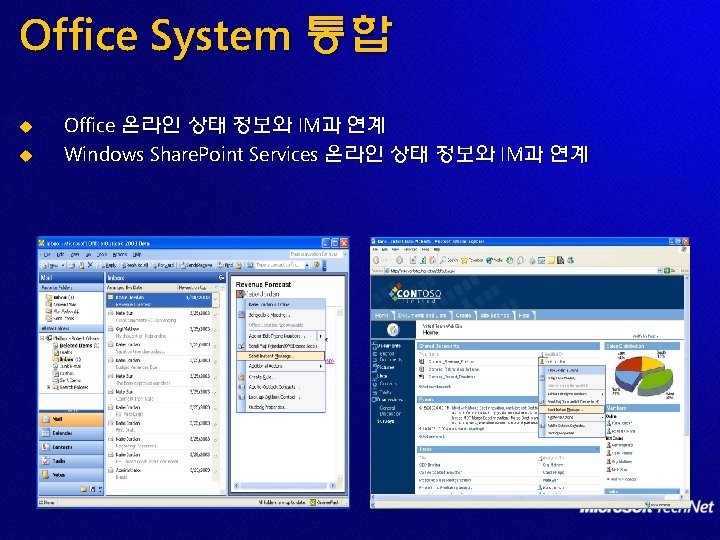Image resolution: width=720 pixels, height=540 pixels.
Task: Click the Media button in Internet Explorer toolbar
Action: [x=494, y=260]
